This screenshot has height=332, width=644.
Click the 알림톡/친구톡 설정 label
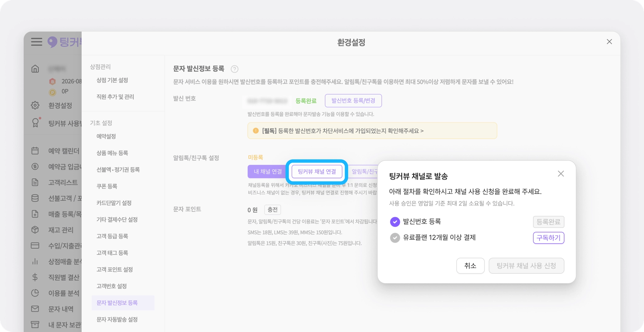click(196, 158)
